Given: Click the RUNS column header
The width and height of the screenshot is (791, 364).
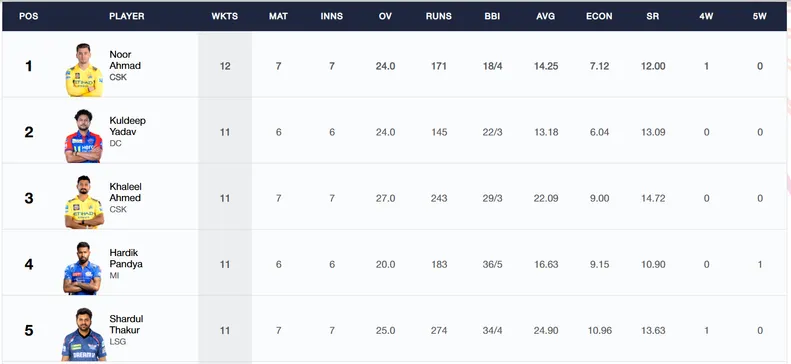Looking at the screenshot, I should coord(439,16).
